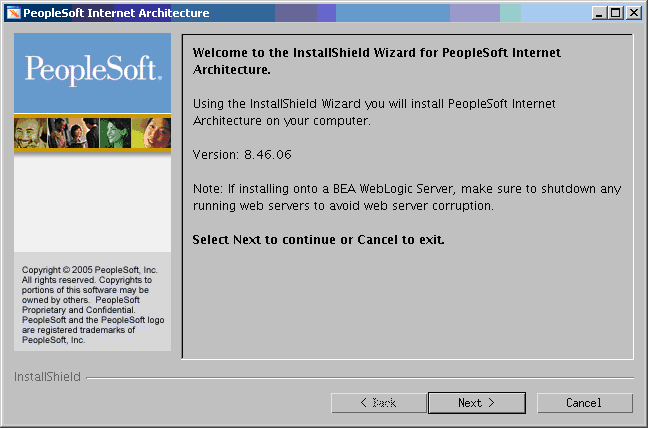Close the PeopleSoft Internet Architecture window
This screenshot has height=428, width=648.
(x=634, y=13)
